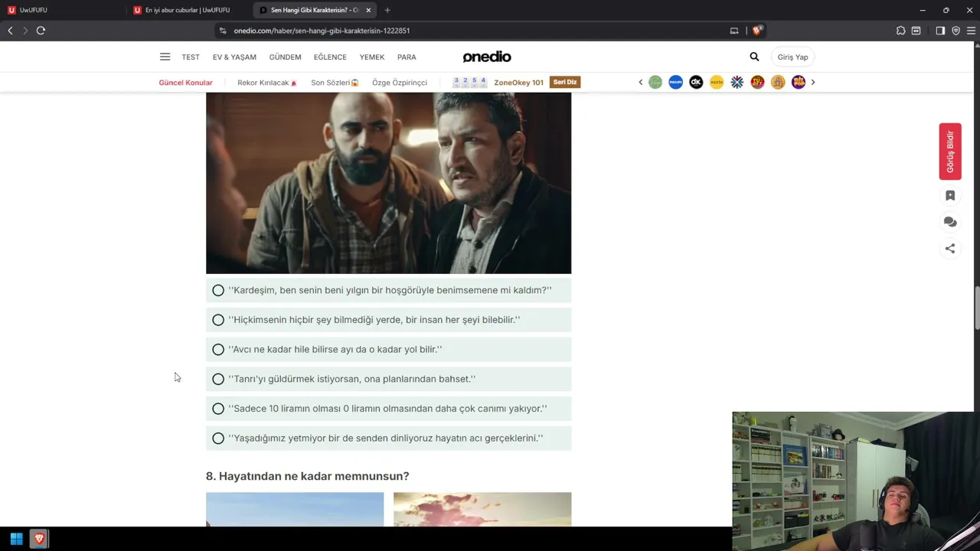This screenshot has height=551, width=980.
Task: Select the "Avcı ne kadar hile bilirse" answer
Action: (x=388, y=349)
